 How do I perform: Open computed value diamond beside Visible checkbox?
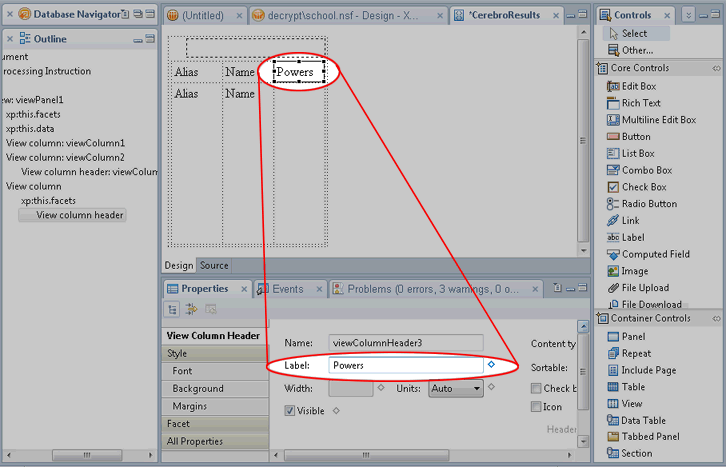click(x=336, y=411)
